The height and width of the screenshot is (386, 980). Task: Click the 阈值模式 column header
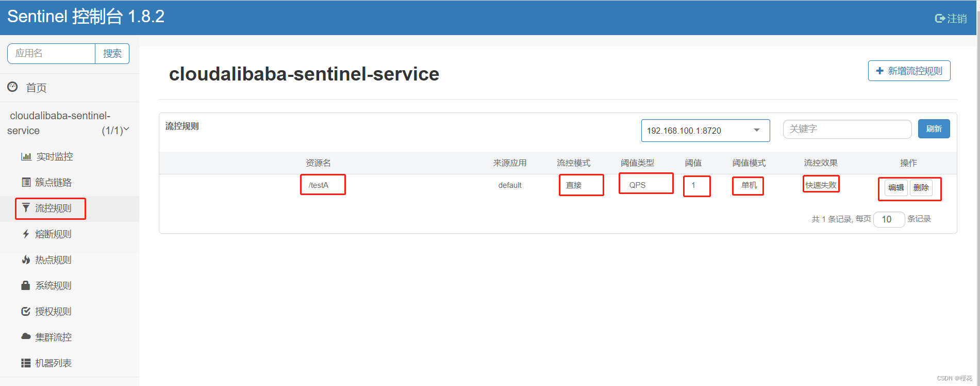pos(749,163)
